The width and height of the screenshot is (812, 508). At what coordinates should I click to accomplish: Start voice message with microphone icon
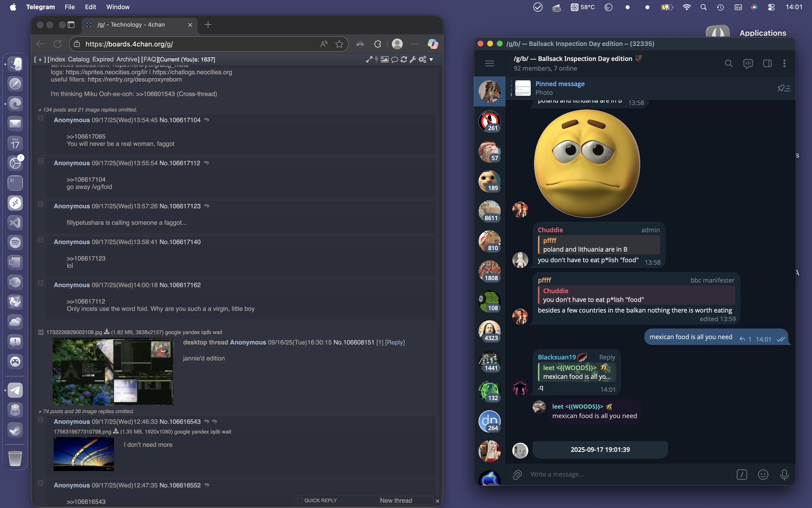coord(784,474)
